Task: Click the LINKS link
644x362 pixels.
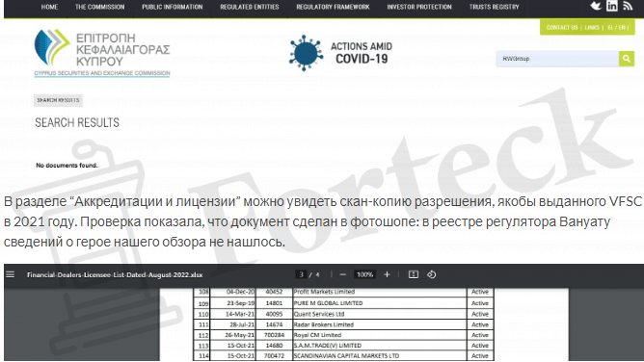Action: pos(592,28)
